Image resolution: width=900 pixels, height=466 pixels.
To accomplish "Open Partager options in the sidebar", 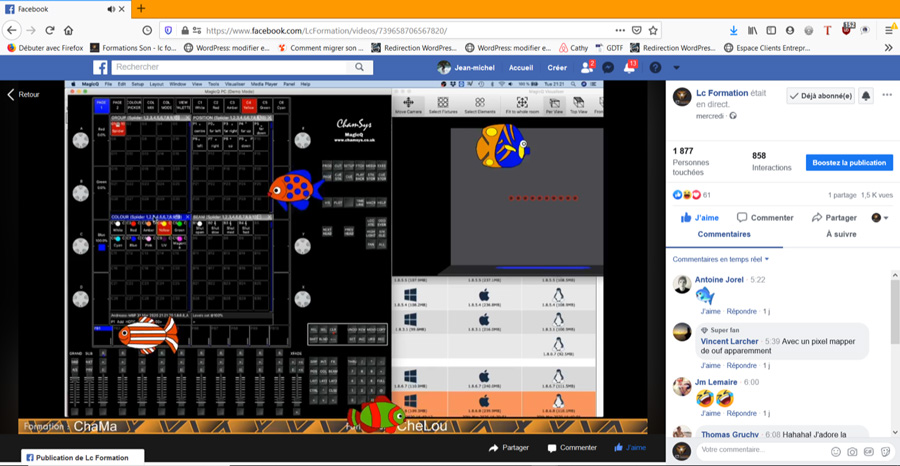I will pos(834,218).
